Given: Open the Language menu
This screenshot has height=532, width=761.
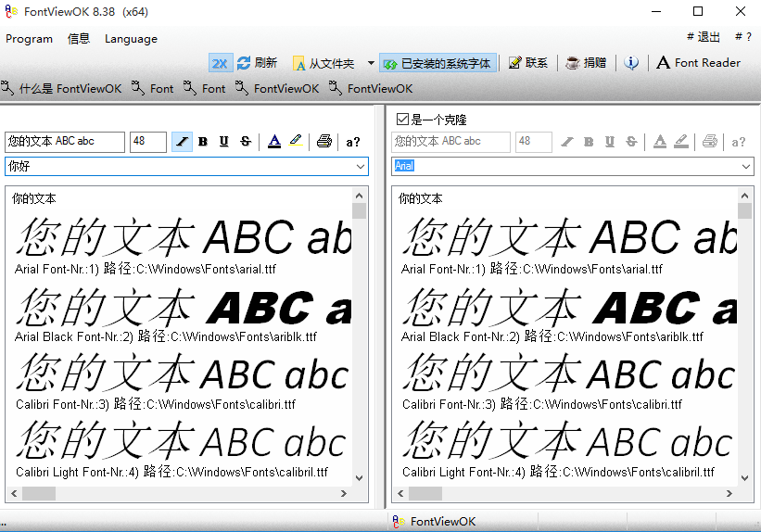Looking at the screenshot, I should coord(131,39).
